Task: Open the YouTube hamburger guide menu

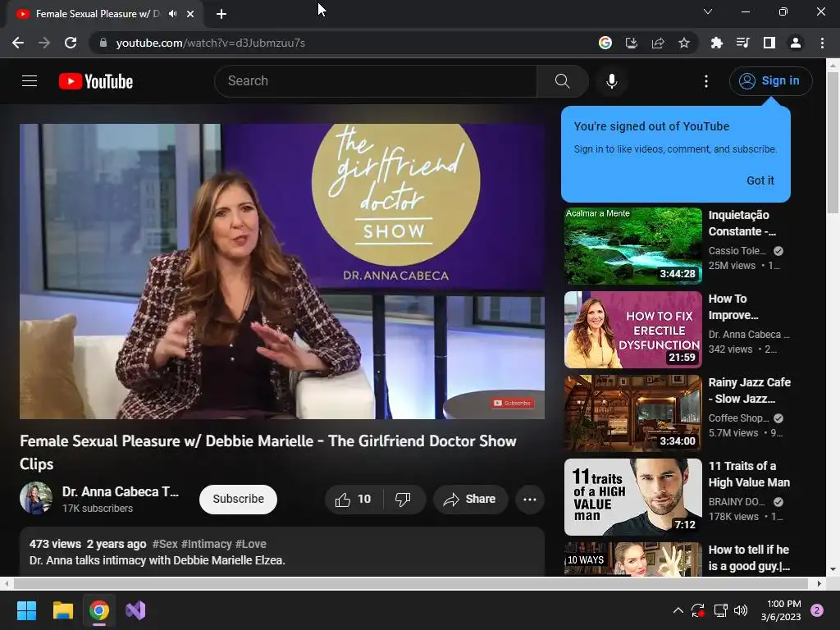Action: pyautogui.click(x=30, y=81)
